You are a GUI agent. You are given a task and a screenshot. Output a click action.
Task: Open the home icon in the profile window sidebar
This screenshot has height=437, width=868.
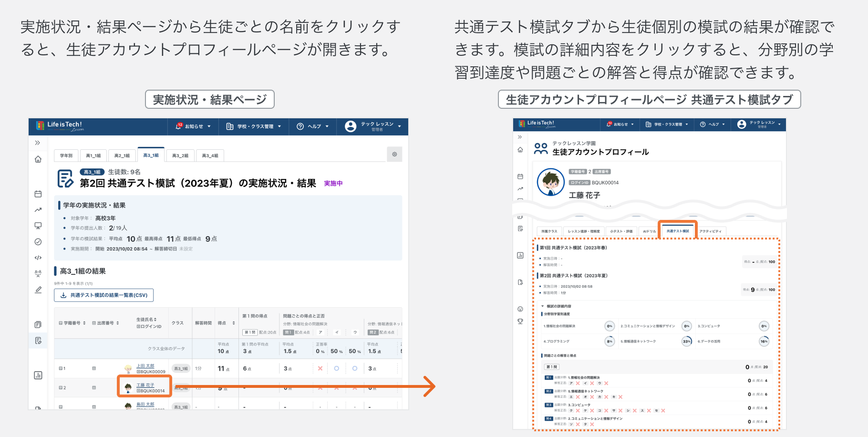pyautogui.click(x=520, y=150)
